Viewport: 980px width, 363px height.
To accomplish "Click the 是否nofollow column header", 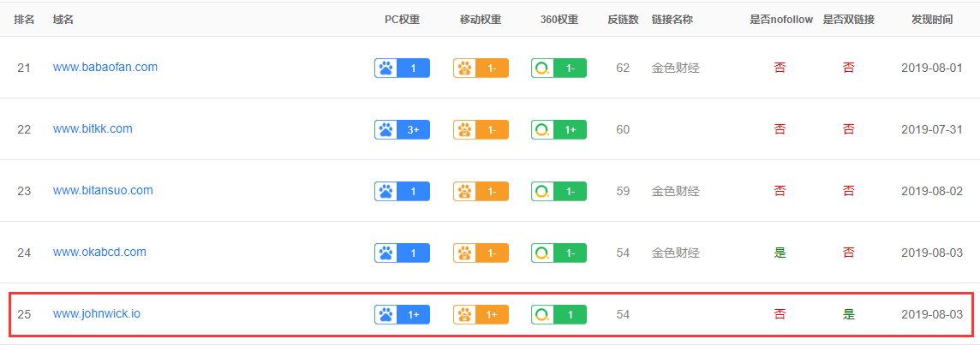I will coord(781,20).
